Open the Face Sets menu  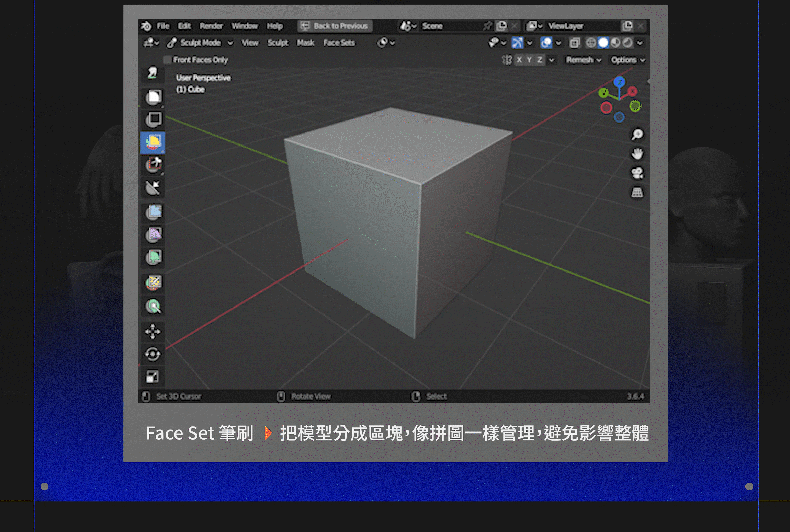pyautogui.click(x=339, y=43)
